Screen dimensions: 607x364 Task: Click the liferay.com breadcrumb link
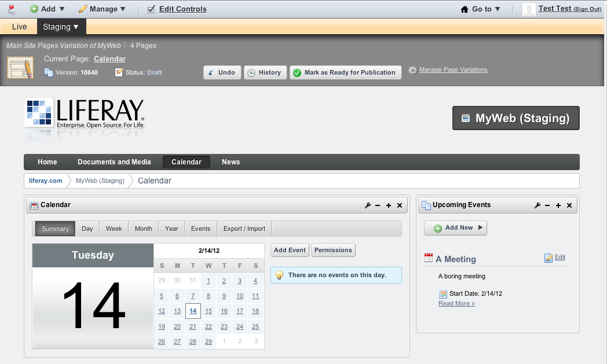(x=45, y=181)
